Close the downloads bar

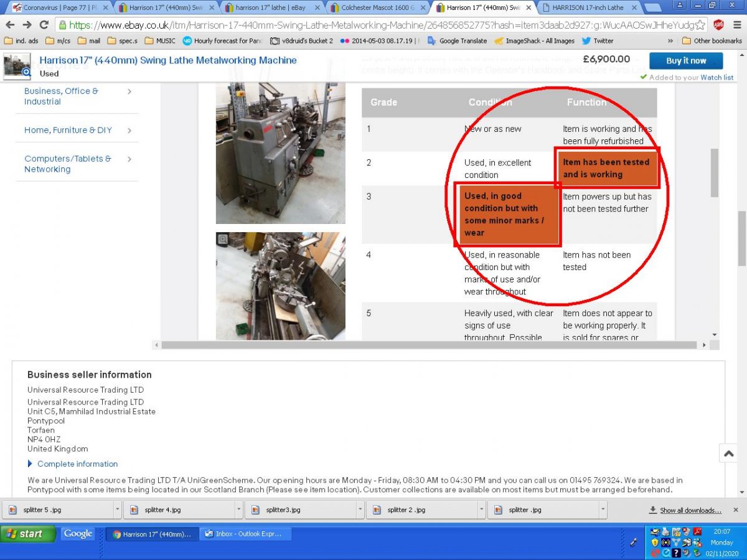[735, 510]
